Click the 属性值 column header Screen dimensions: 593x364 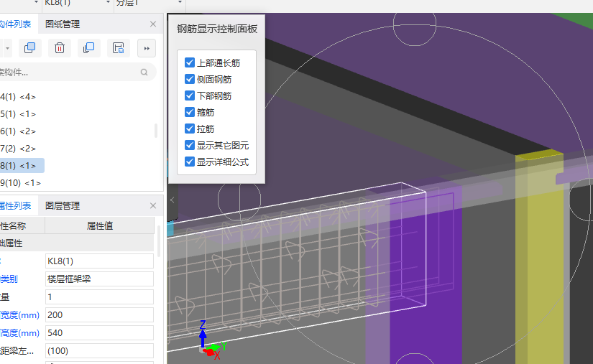click(99, 226)
